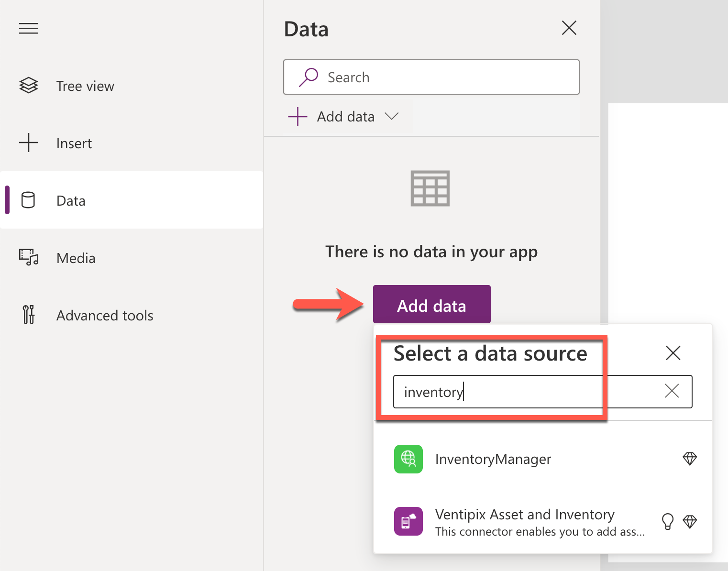Image resolution: width=728 pixels, height=571 pixels.
Task: Click the premium diamond icon beside Ventipix
Action: click(x=690, y=522)
